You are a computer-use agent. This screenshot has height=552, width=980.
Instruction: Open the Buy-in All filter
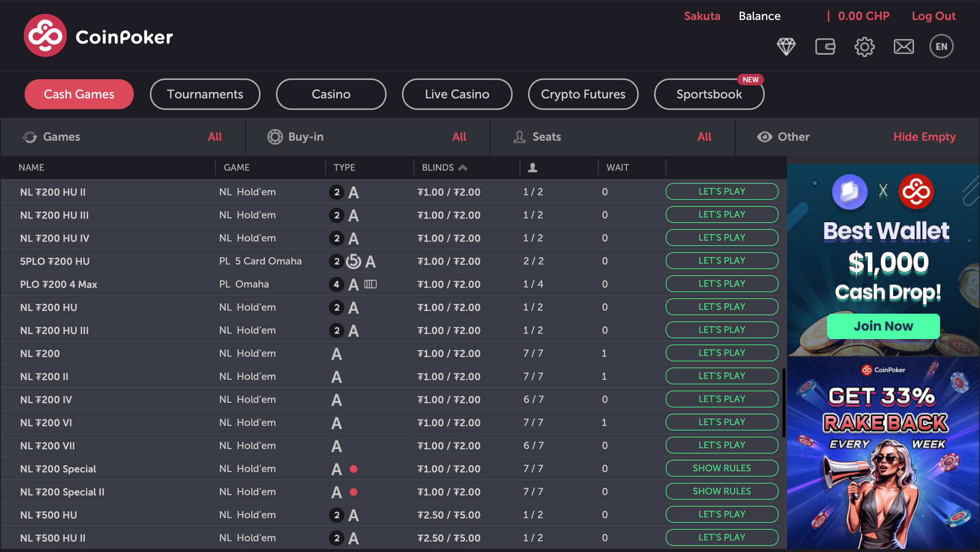click(x=459, y=137)
